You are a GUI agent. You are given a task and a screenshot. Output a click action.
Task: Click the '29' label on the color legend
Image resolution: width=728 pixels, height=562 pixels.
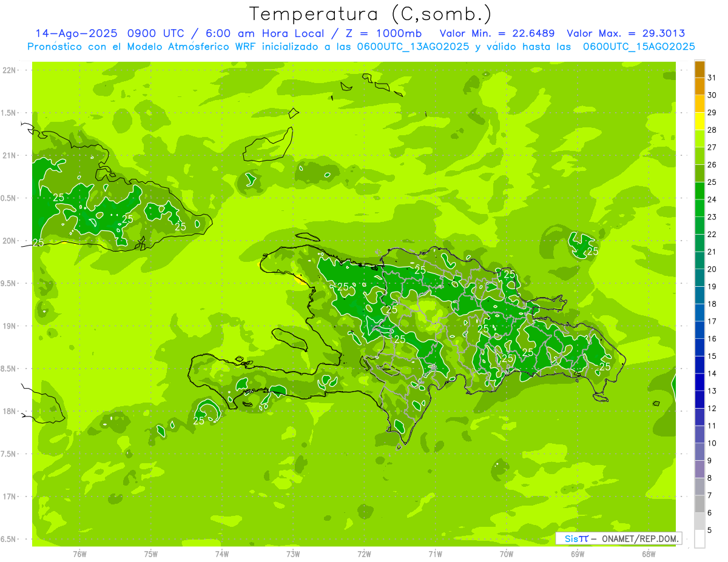pyautogui.click(x=712, y=112)
